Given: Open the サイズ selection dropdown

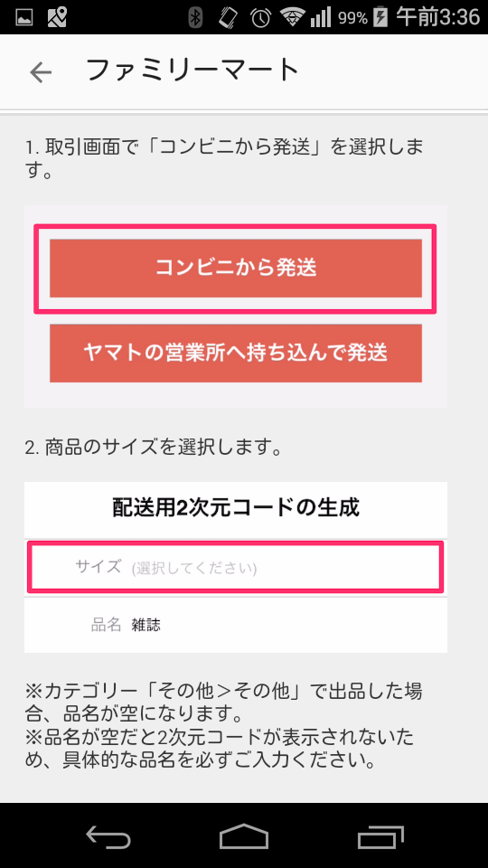Looking at the screenshot, I should 236,568.
